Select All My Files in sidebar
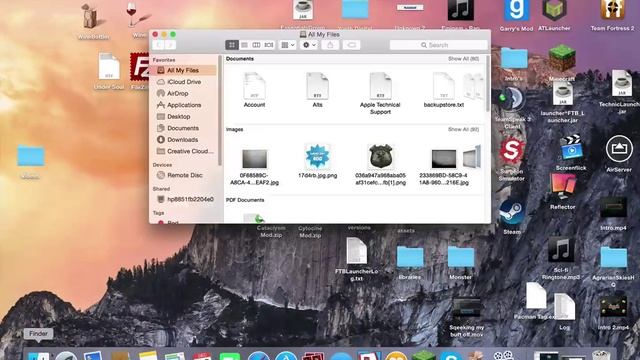640x360 pixels. 183,70
